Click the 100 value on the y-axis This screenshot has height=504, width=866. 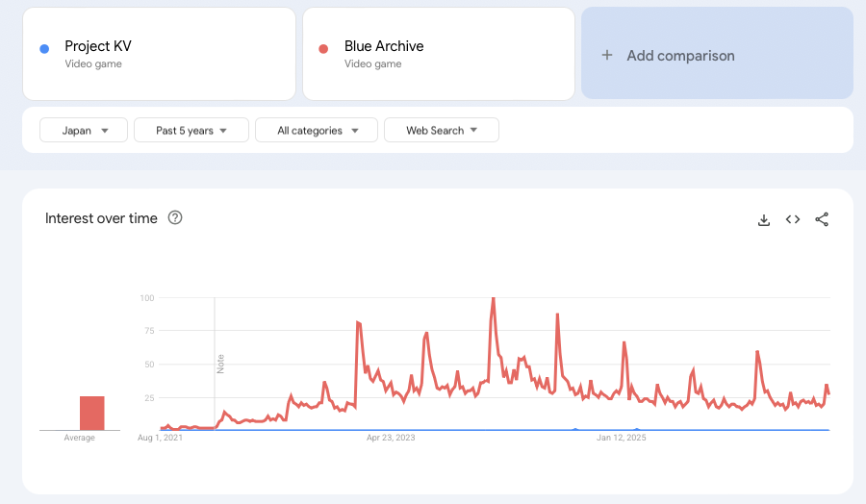click(147, 298)
